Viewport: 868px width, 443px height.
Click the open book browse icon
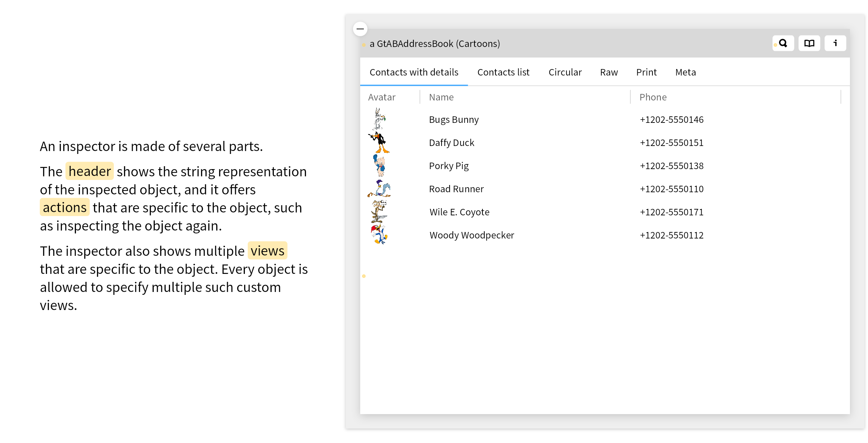point(809,43)
